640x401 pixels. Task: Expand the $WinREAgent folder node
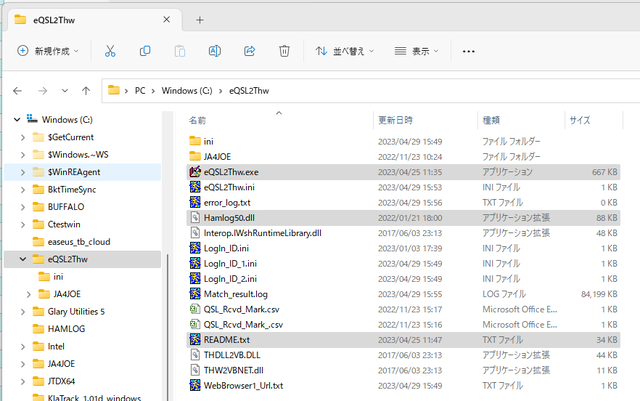tap(23, 172)
